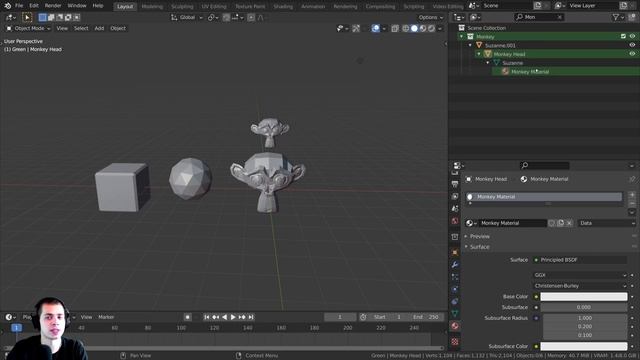Open the Render menu
The height and width of the screenshot is (360, 640).
53,6
